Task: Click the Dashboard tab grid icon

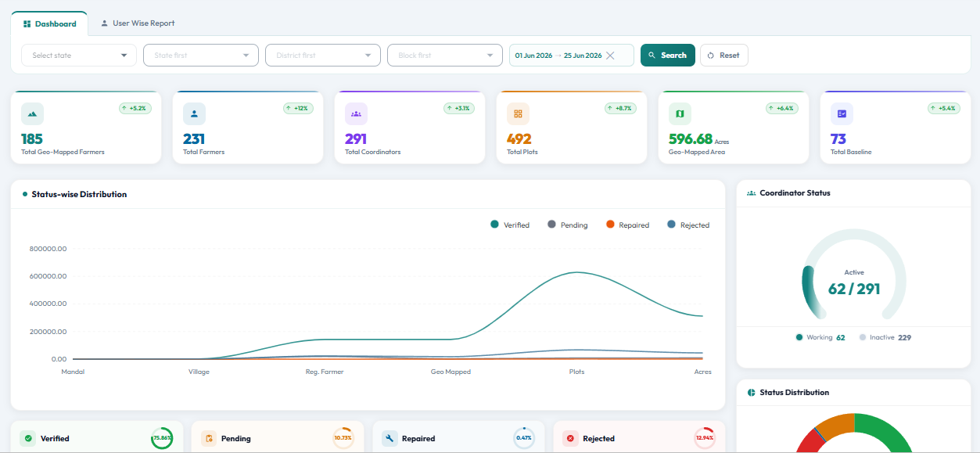Action: coord(27,24)
